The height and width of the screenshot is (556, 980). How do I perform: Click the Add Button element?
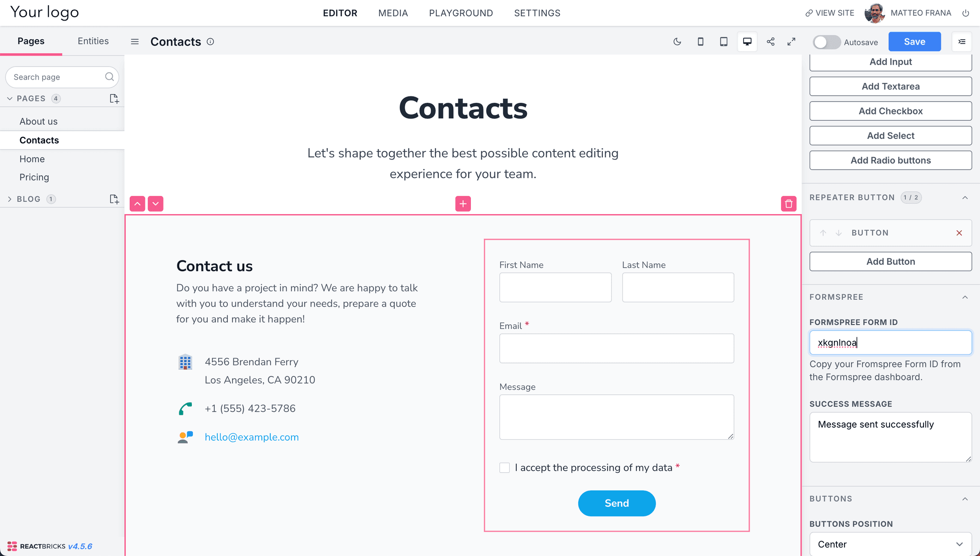coord(890,261)
